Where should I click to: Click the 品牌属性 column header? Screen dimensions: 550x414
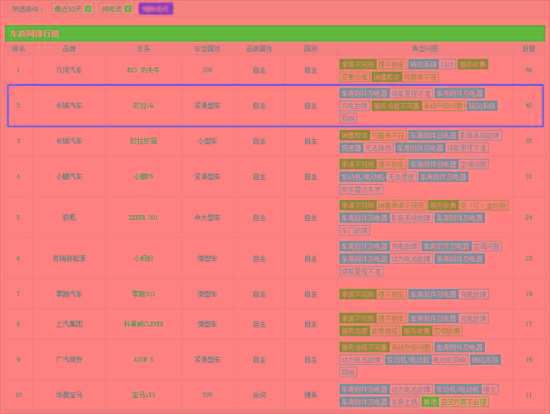[x=259, y=49]
